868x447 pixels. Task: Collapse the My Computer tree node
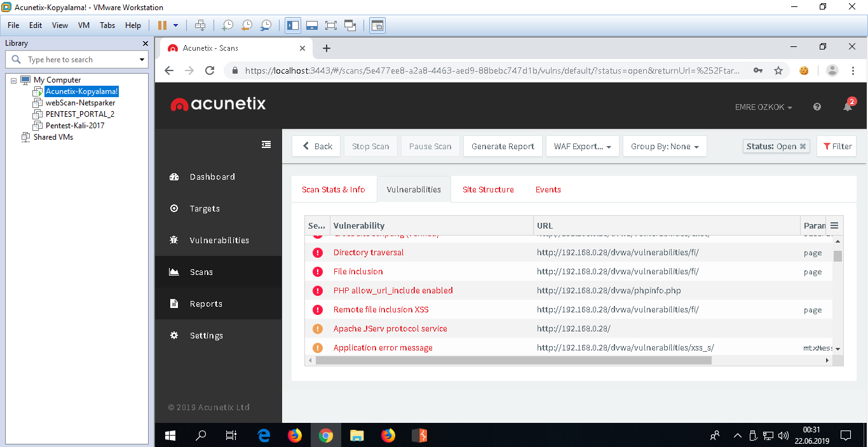[14, 80]
